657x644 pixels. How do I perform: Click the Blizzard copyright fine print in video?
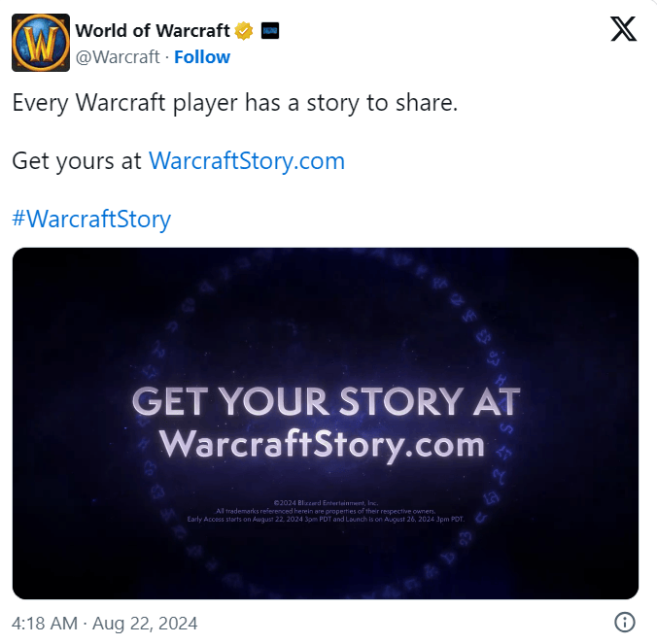pyautogui.click(x=326, y=503)
